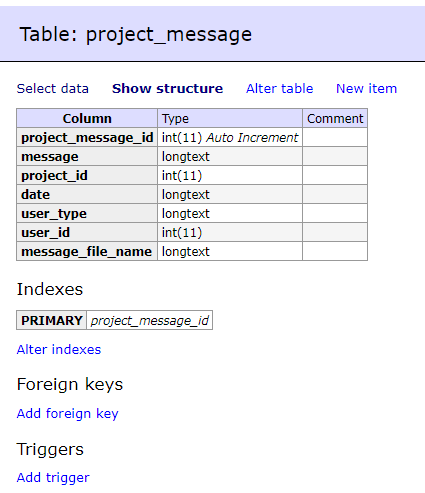Select the project_id column row
The image size is (425, 493).
coord(192,175)
